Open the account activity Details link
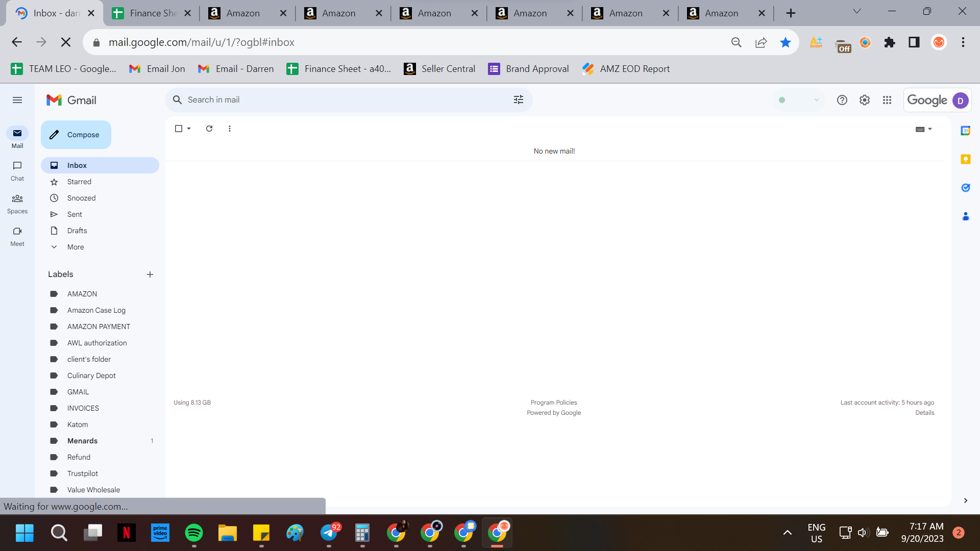 925,413
